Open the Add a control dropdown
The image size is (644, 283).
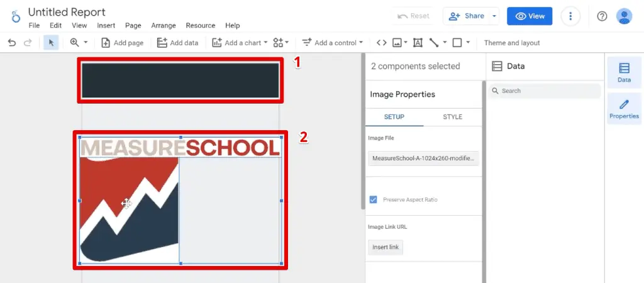click(x=333, y=43)
